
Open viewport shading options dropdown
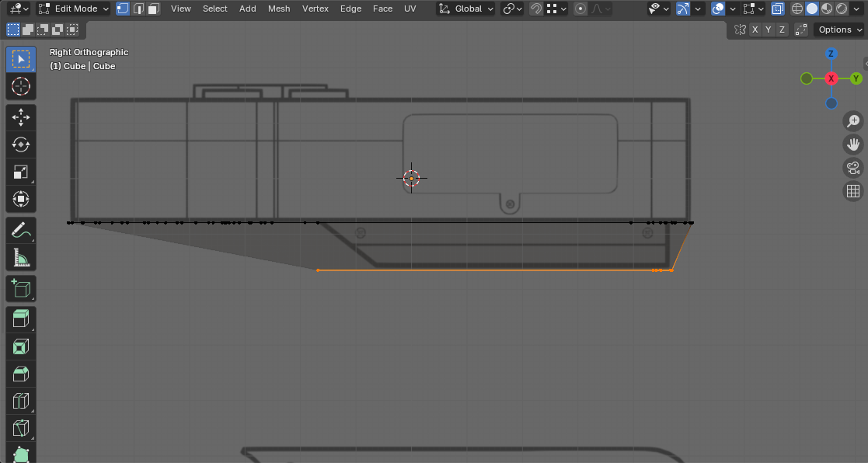(857, 9)
